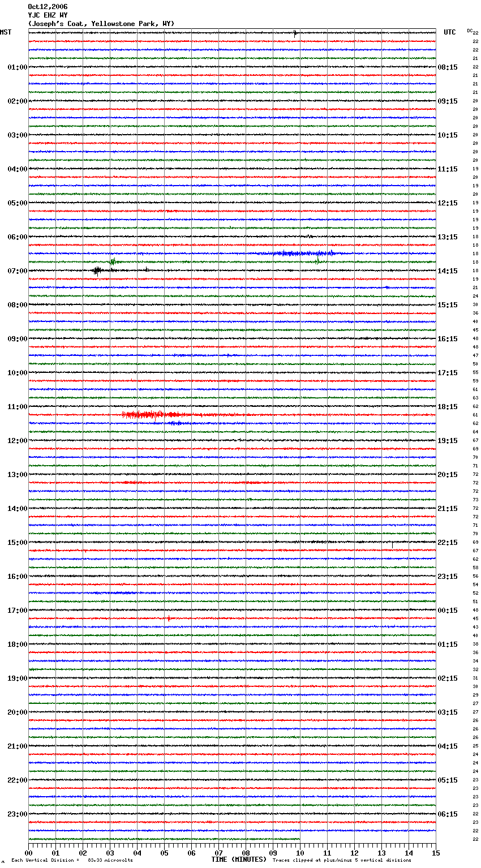Select the '11:00' MST hour label
Viewport: 481px width, 868px height.
tap(18, 407)
